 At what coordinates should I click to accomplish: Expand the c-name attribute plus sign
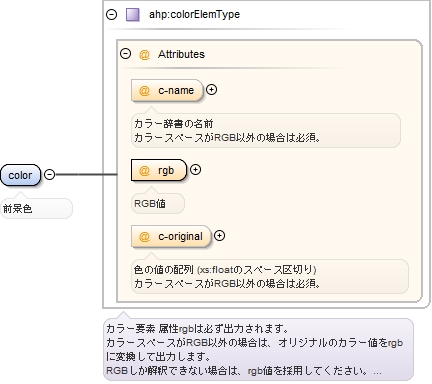point(211,90)
